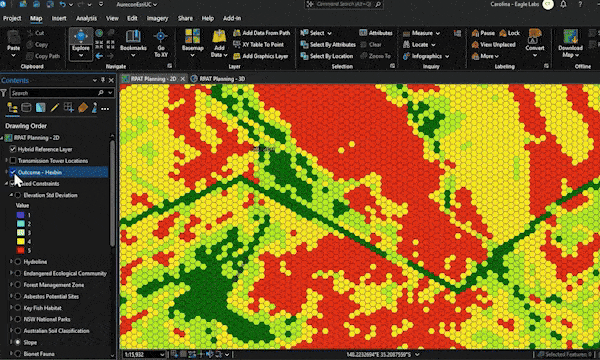Select Key Fish Habitat radio button

(x=18, y=308)
